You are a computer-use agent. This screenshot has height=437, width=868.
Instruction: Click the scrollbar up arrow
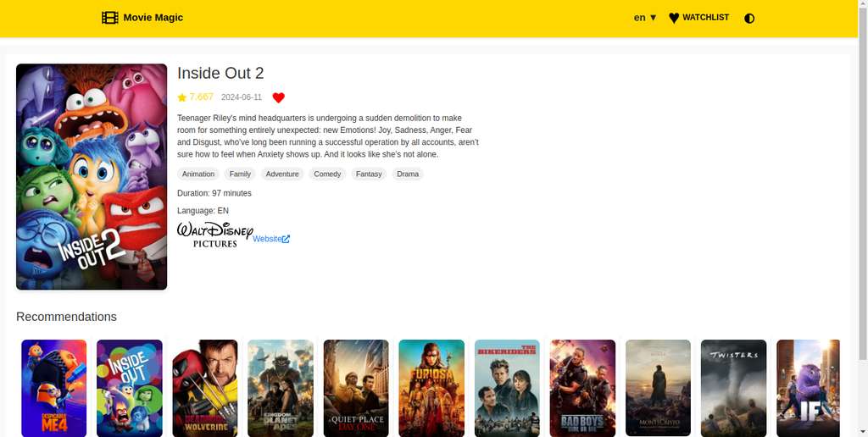pos(862,4)
